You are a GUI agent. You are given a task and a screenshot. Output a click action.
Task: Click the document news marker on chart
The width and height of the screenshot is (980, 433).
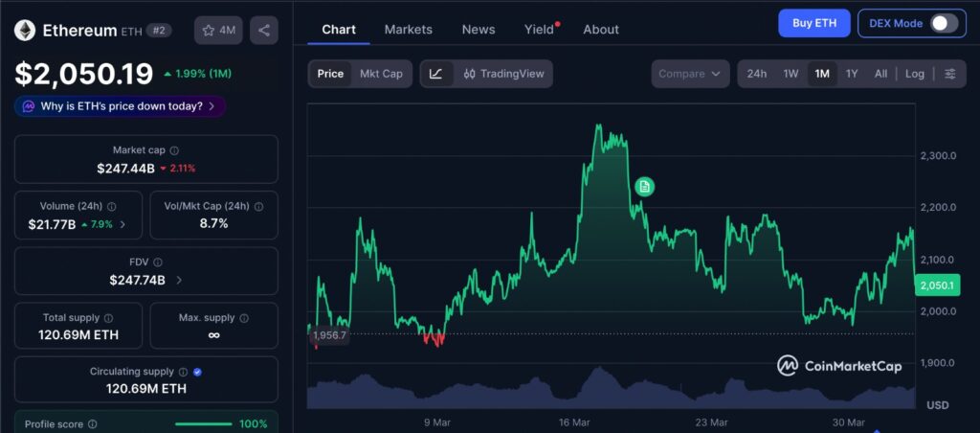(645, 186)
